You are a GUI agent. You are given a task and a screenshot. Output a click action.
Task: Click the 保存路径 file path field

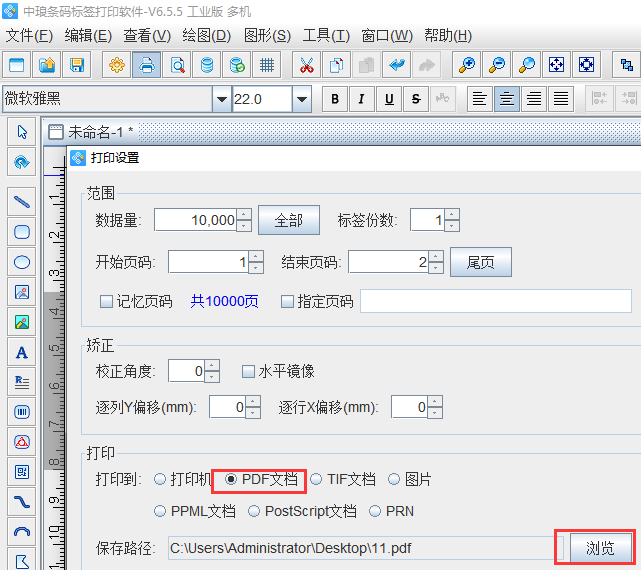[366, 548]
